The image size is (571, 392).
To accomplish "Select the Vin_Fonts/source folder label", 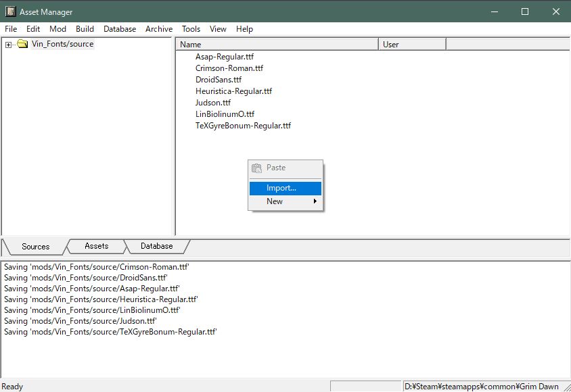I will (62, 45).
